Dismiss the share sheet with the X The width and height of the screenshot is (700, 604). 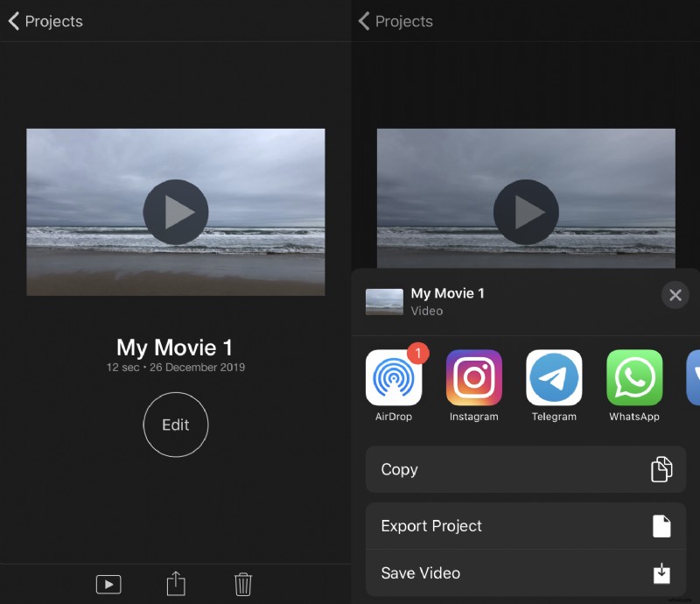pyautogui.click(x=675, y=295)
